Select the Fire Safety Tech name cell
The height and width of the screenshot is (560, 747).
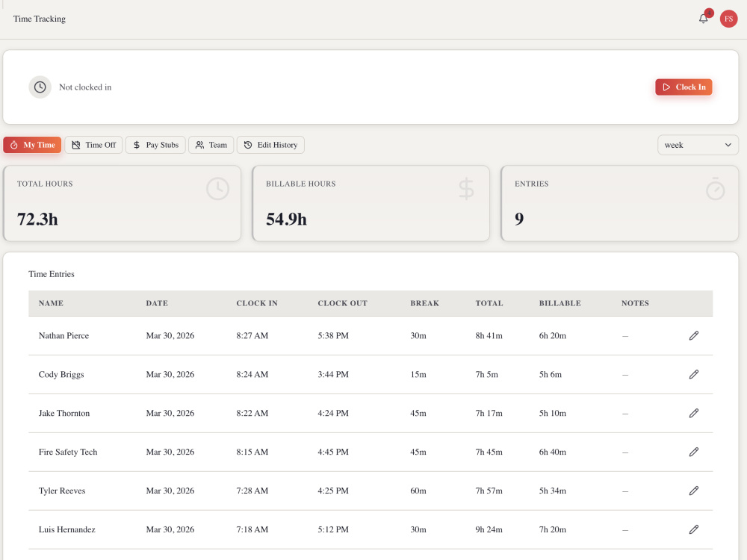pos(68,452)
